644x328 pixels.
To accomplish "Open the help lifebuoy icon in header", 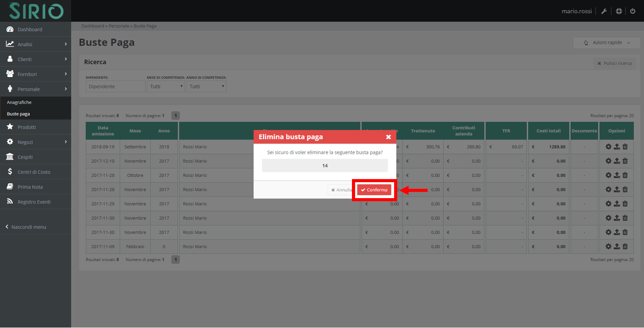I will tap(619, 11).
